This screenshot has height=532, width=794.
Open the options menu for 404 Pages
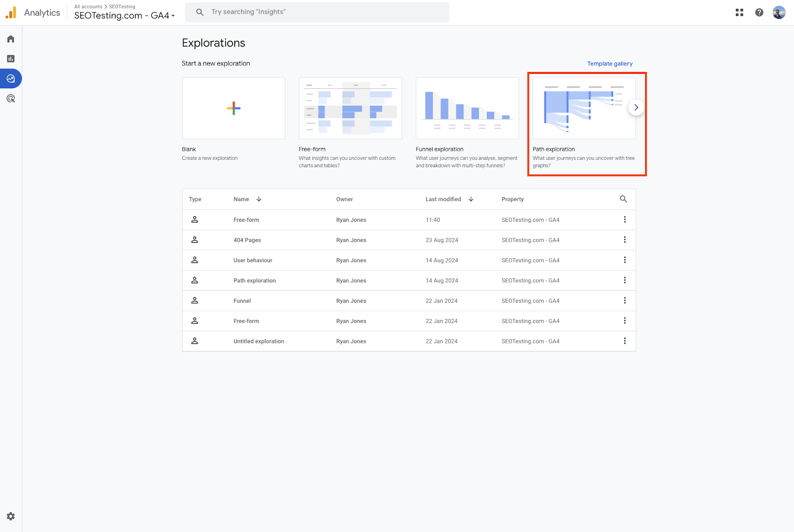[x=625, y=240]
